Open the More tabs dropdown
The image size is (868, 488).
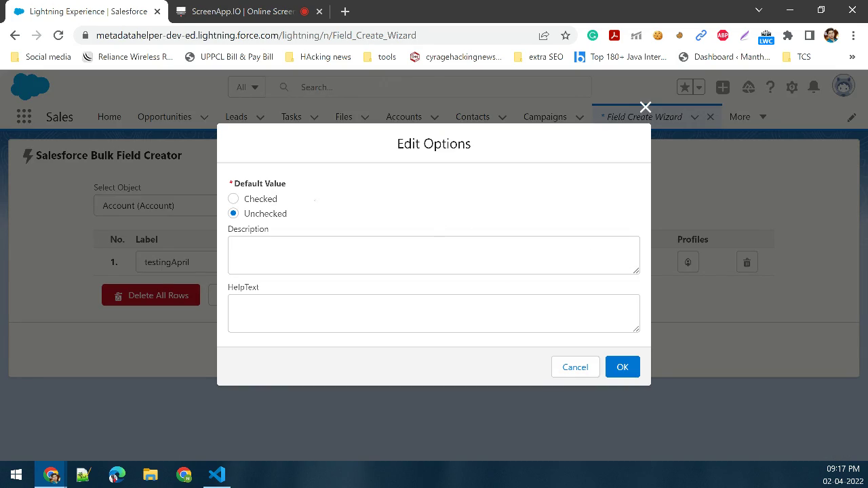[x=746, y=117]
